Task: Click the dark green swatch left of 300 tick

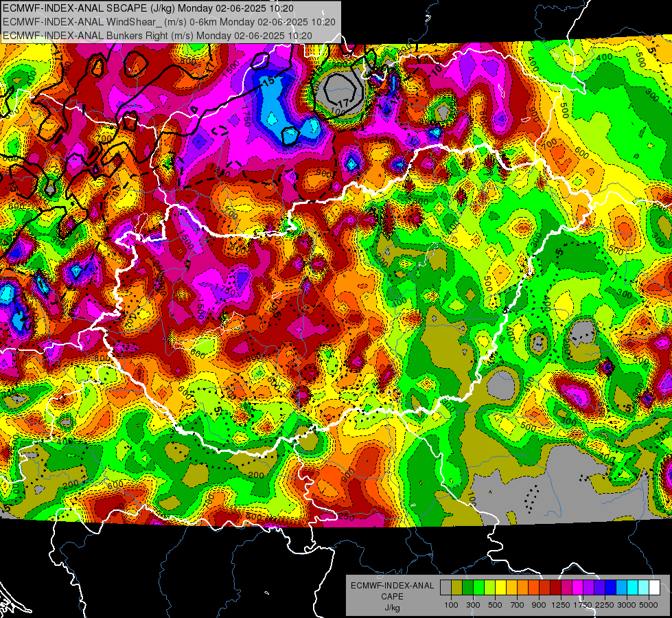Action: point(467,588)
